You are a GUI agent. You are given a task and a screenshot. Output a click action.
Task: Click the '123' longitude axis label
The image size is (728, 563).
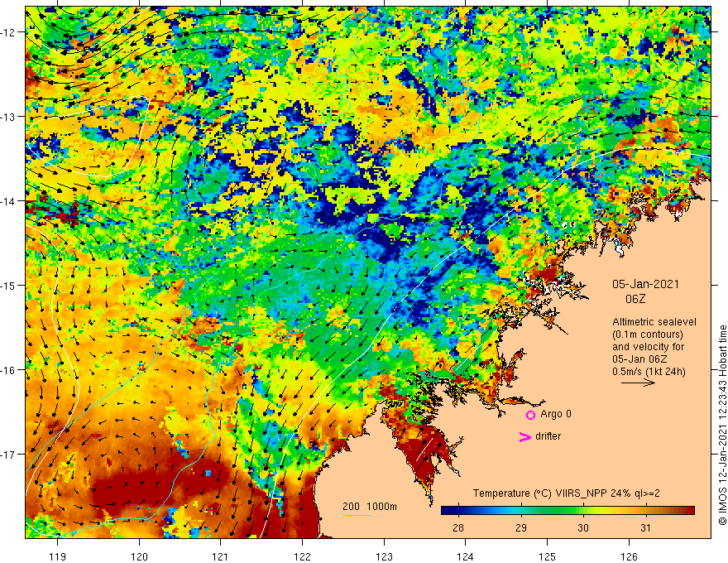(x=384, y=556)
